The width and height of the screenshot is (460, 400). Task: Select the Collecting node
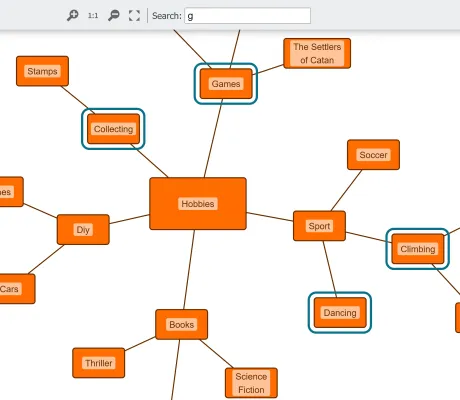(x=113, y=129)
